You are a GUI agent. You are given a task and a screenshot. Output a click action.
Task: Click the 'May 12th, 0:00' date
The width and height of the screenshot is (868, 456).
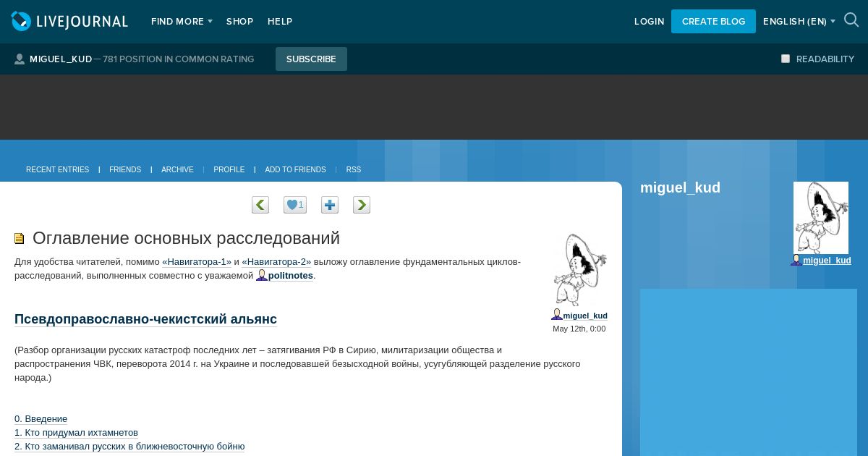pyautogui.click(x=579, y=329)
